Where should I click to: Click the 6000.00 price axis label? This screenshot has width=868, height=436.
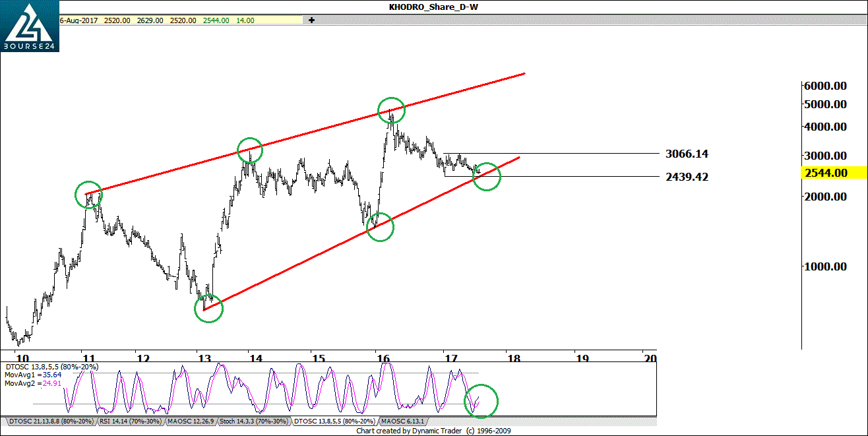[824, 86]
